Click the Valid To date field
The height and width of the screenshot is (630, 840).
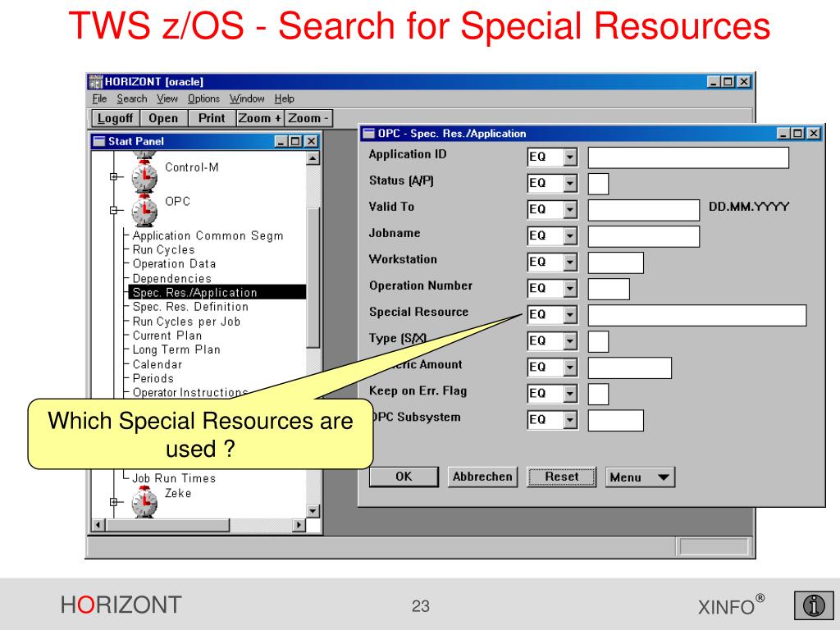(x=644, y=210)
